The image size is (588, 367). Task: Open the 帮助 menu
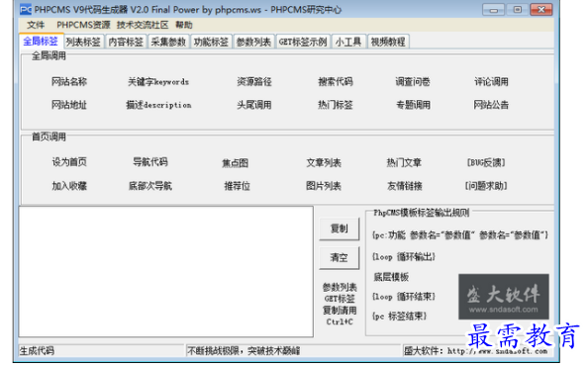184,25
